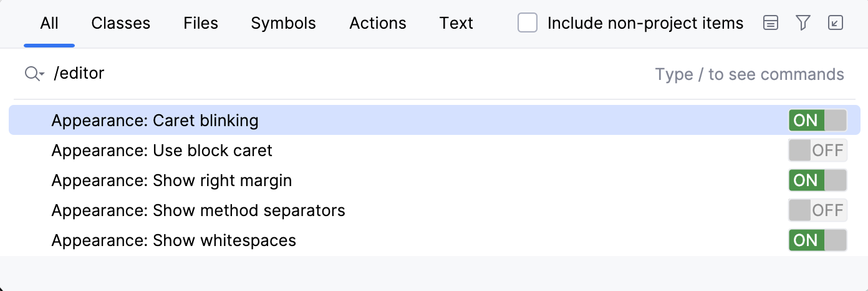
Task: Open the Files tab
Action: coord(201,24)
